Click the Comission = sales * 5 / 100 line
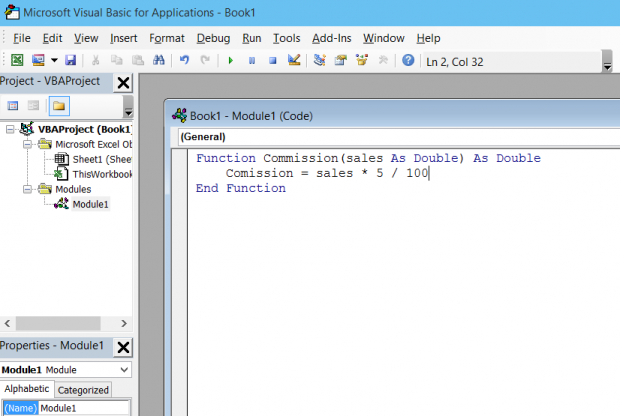This screenshot has width=620, height=416. tap(327, 173)
